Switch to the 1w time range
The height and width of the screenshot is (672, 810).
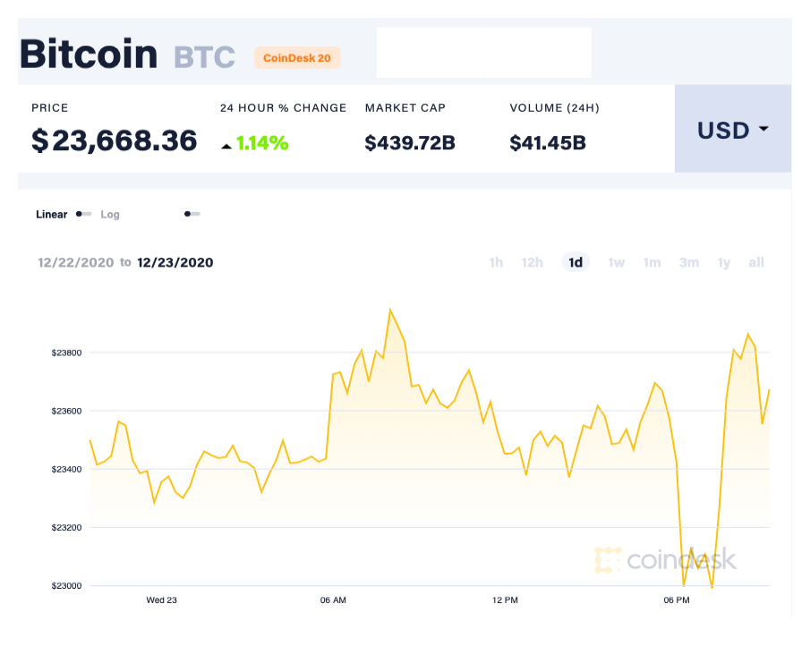click(x=616, y=262)
